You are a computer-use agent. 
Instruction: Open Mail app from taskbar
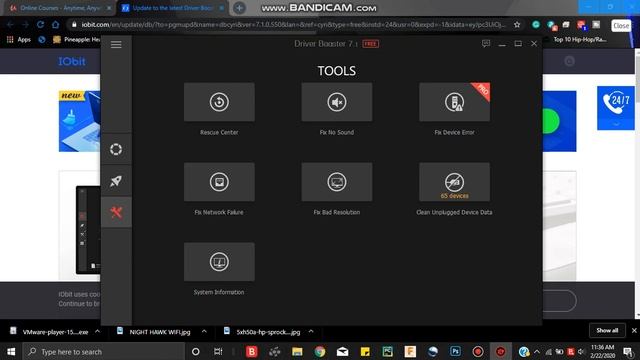tap(342, 351)
